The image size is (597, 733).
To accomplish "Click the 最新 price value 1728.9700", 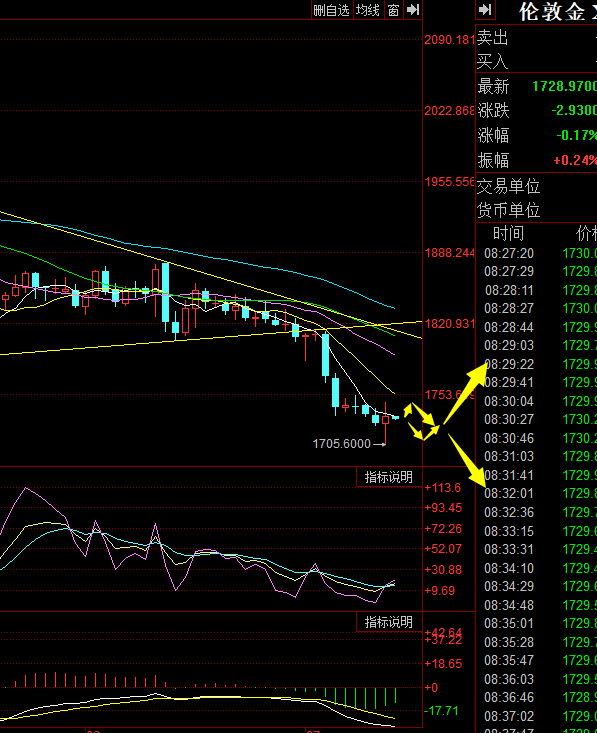I will coord(565,86).
